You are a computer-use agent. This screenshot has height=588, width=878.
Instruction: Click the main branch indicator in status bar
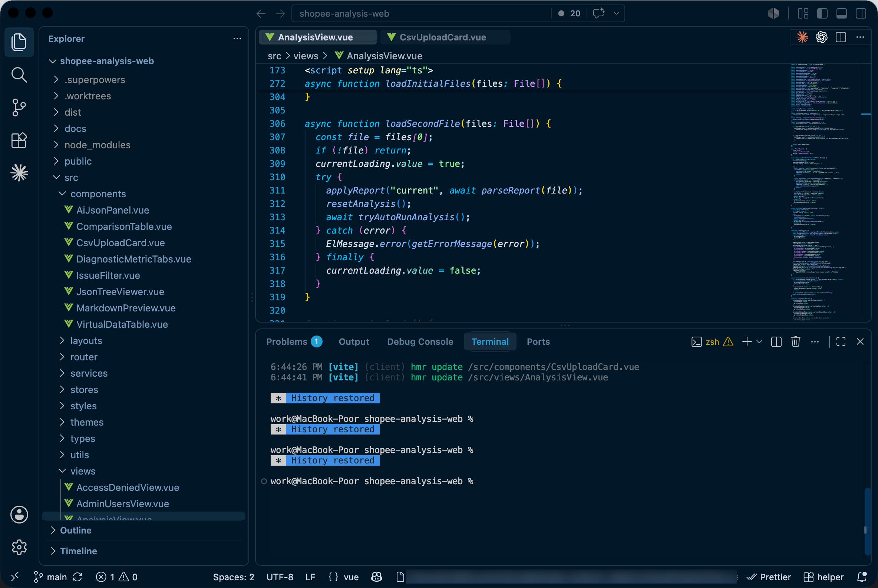coord(50,577)
